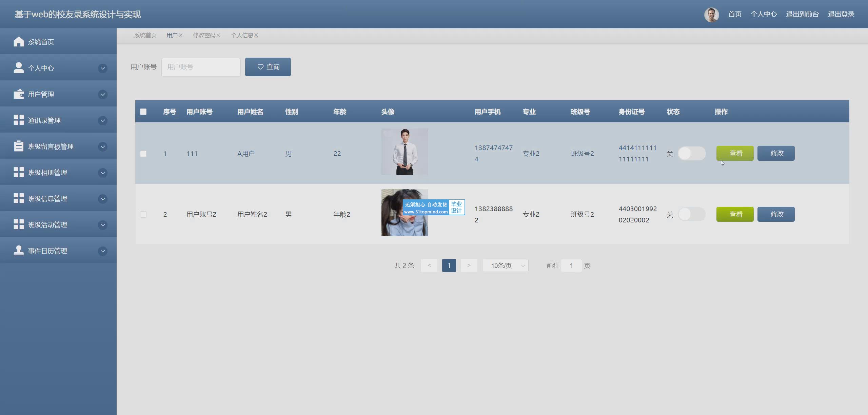Click the 个人中心 link in the header
Image resolution: width=868 pixels, height=415 pixels.
click(x=764, y=14)
